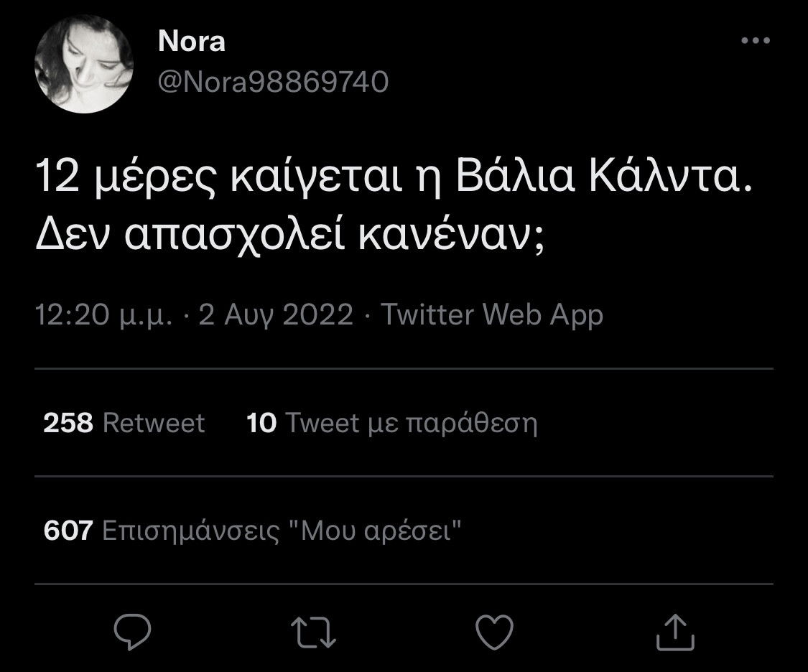Click the number 607 in likes stats

pyautogui.click(x=68, y=531)
